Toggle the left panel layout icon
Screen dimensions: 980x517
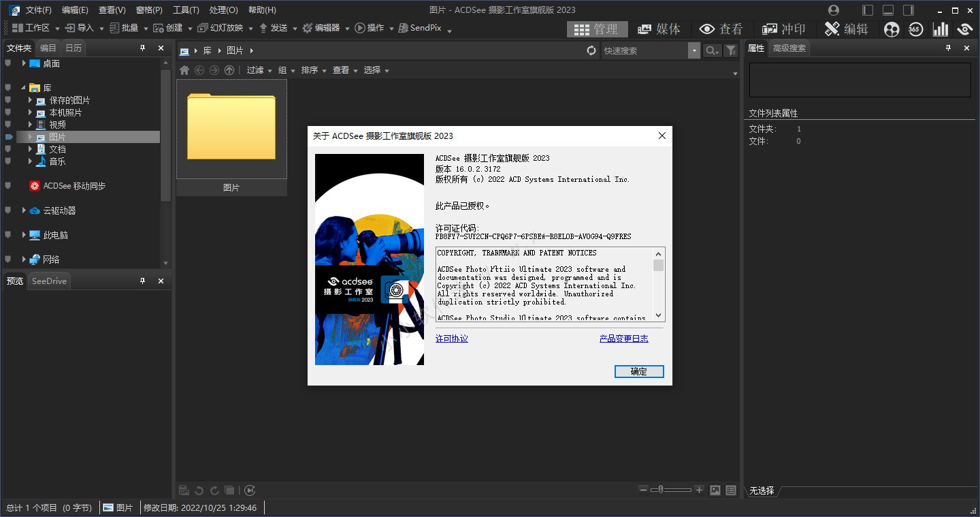coord(868,10)
